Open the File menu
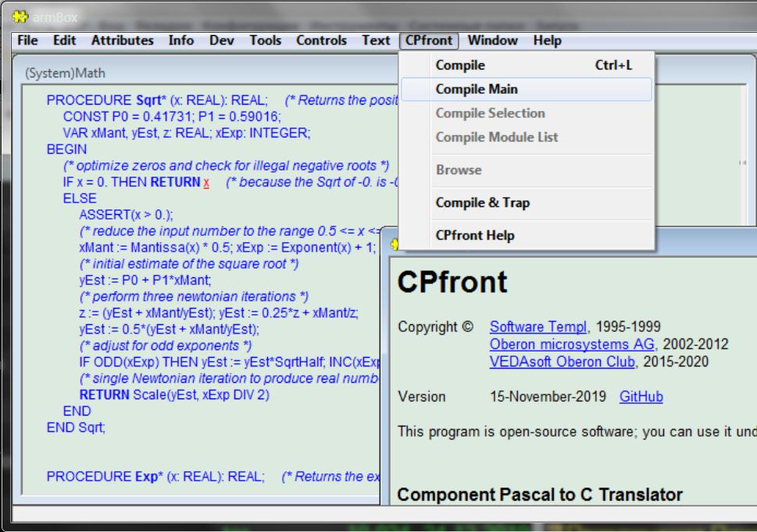Screen dimensions: 757x532 [x=27, y=41]
